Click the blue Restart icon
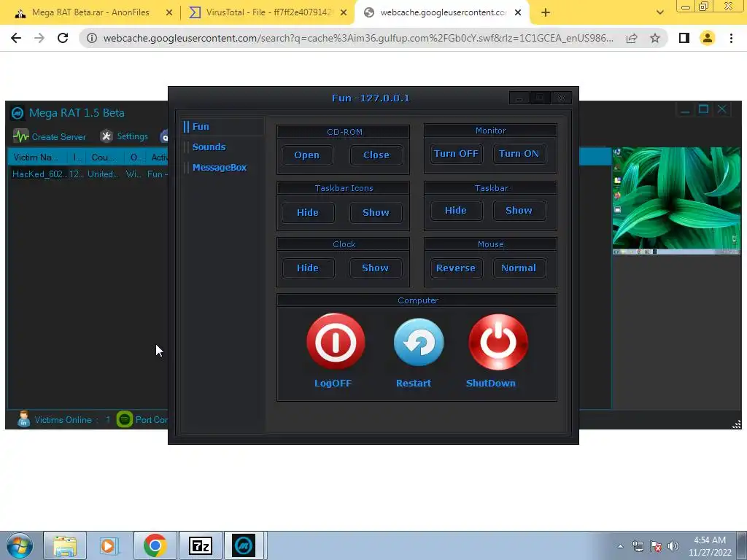The height and width of the screenshot is (560, 747). point(419,342)
